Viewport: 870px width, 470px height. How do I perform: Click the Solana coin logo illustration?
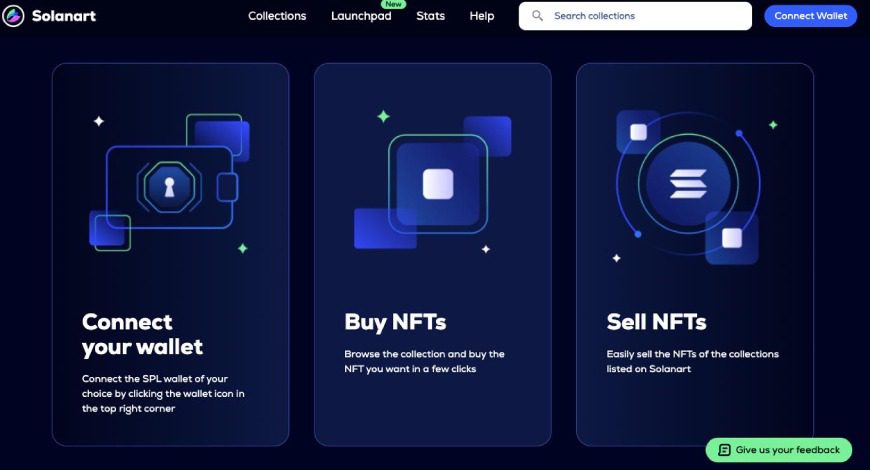[688, 184]
